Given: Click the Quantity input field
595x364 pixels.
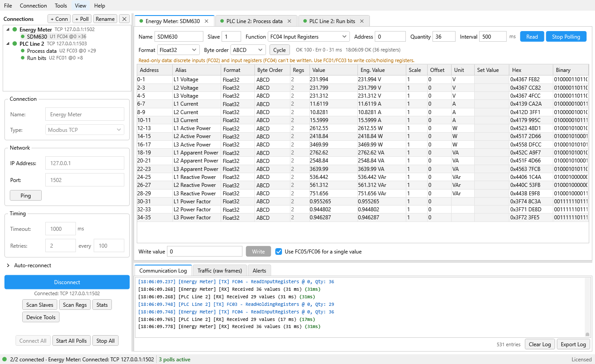Looking at the screenshot, I should [x=444, y=37].
